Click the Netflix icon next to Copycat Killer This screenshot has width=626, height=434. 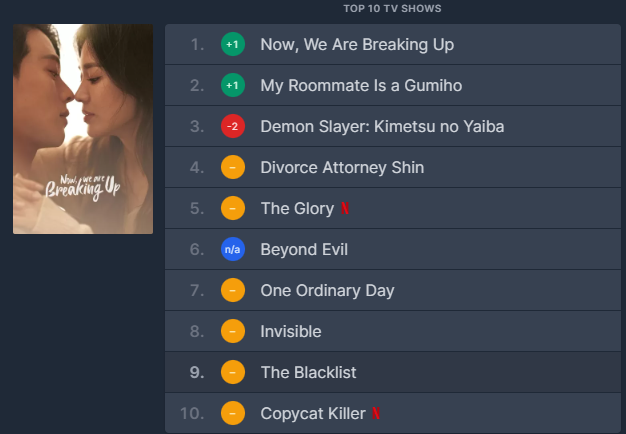pyautogui.click(x=375, y=413)
